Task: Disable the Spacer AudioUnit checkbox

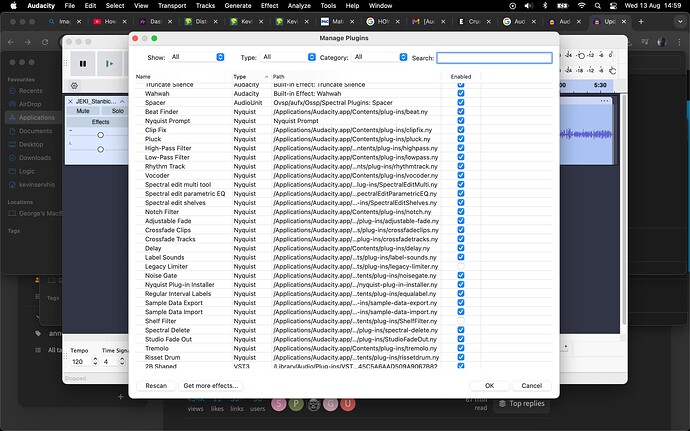Action: [461, 102]
